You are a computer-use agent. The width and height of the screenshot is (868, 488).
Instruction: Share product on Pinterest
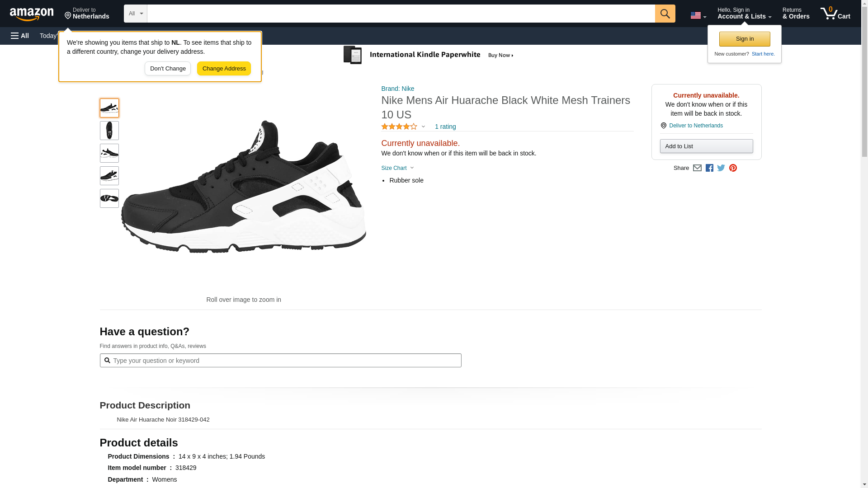(x=733, y=168)
